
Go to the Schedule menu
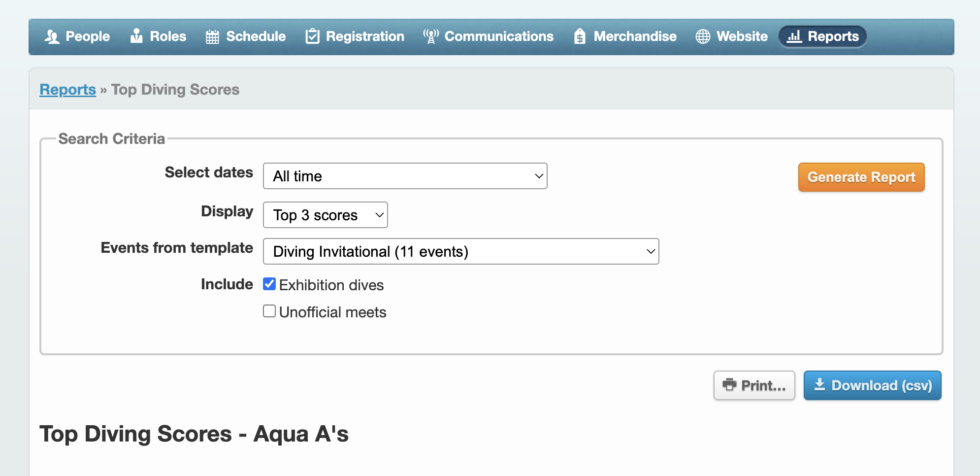point(246,36)
